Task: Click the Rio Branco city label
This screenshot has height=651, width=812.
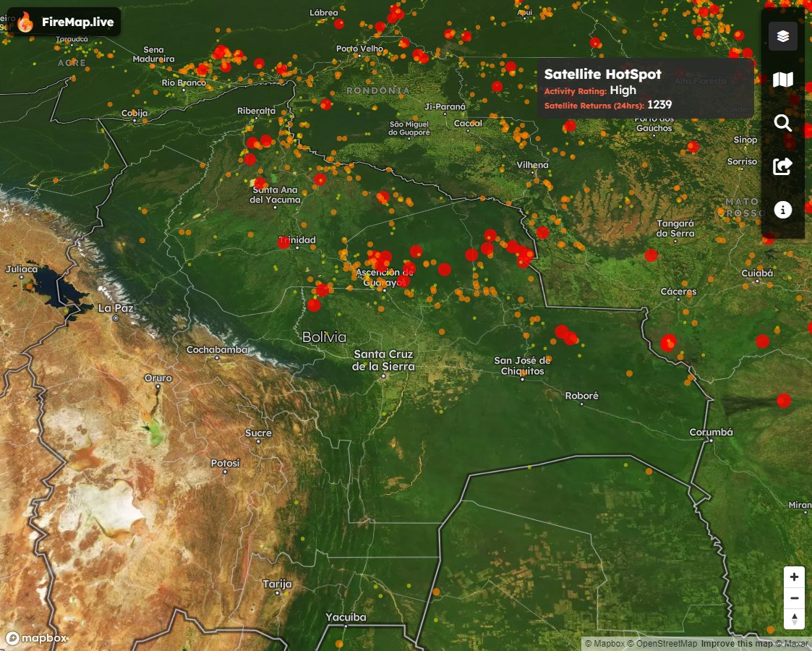Action: click(x=184, y=82)
